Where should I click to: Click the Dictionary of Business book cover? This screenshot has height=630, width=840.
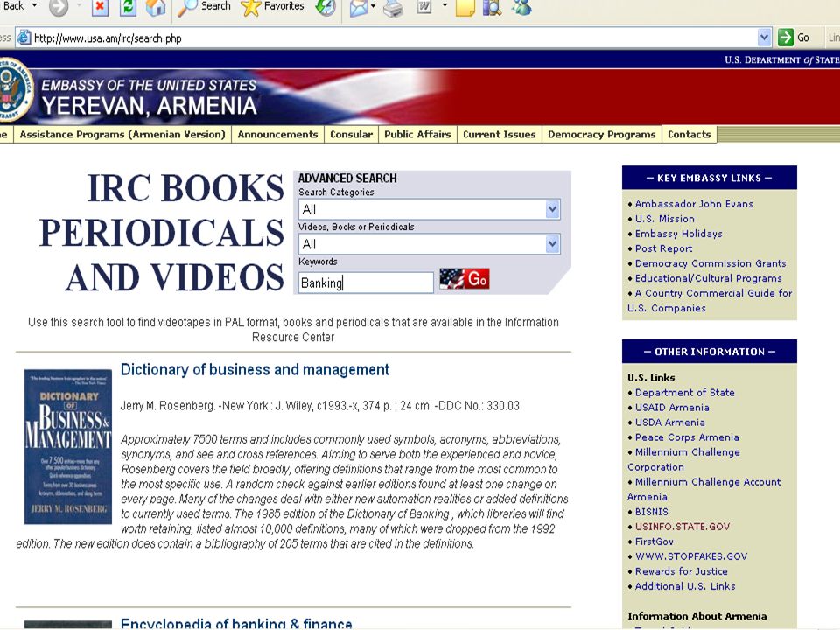click(x=68, y=447)
